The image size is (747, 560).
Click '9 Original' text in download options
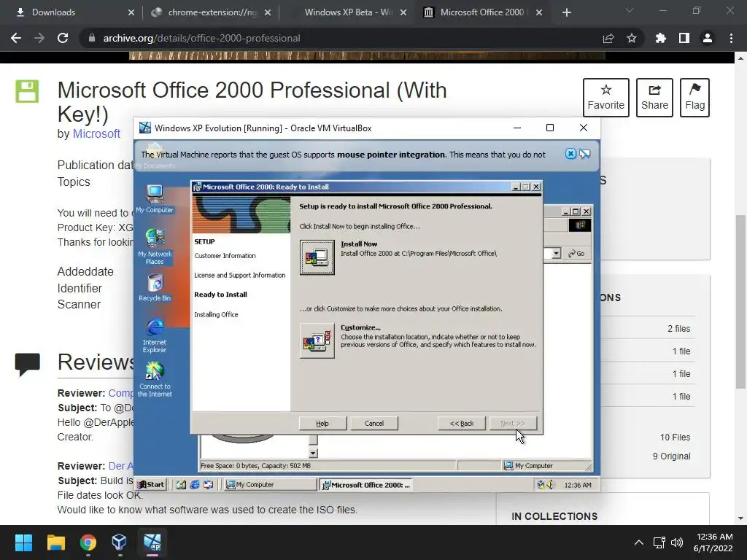[671, 456]
